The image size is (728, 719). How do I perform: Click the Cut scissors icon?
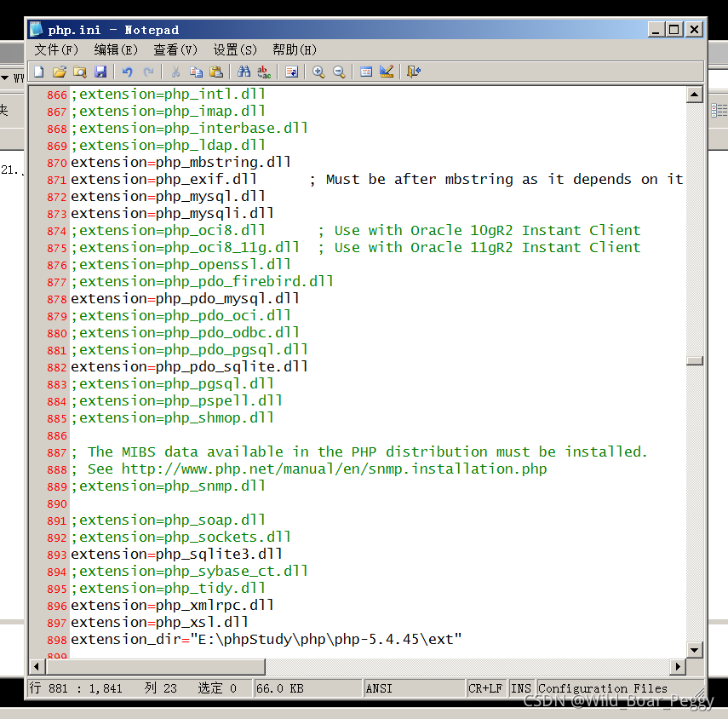tap(175, 72)
